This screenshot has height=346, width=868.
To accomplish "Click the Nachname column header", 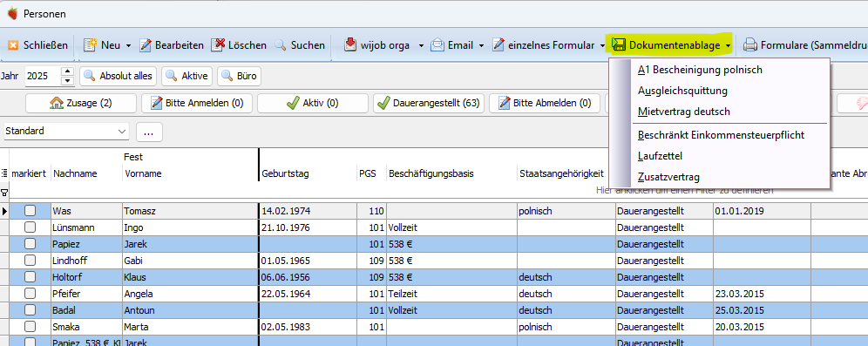I will [86, 173].
